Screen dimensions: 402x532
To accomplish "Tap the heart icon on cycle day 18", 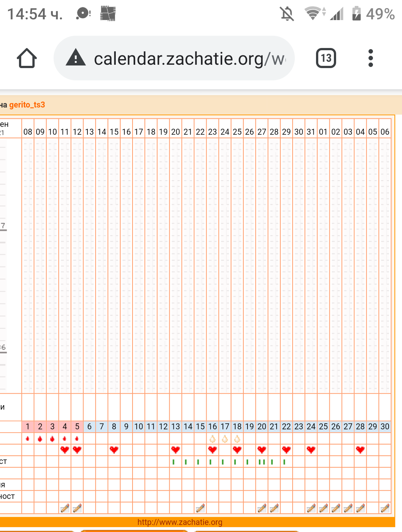I will click(237, 450).
